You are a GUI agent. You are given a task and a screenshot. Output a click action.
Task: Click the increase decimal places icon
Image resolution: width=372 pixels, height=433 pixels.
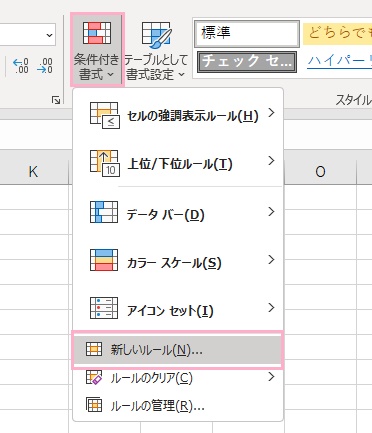pyautogui.click(x=20, y=66)
